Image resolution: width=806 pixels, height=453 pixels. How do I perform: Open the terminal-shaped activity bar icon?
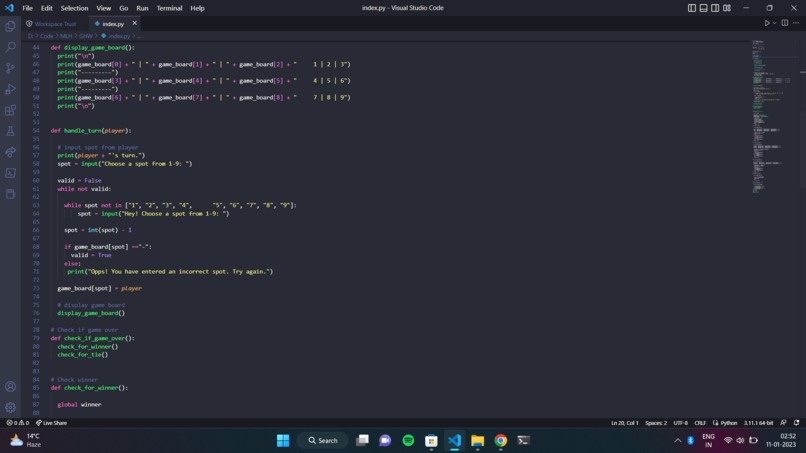(x=10, y=173)
